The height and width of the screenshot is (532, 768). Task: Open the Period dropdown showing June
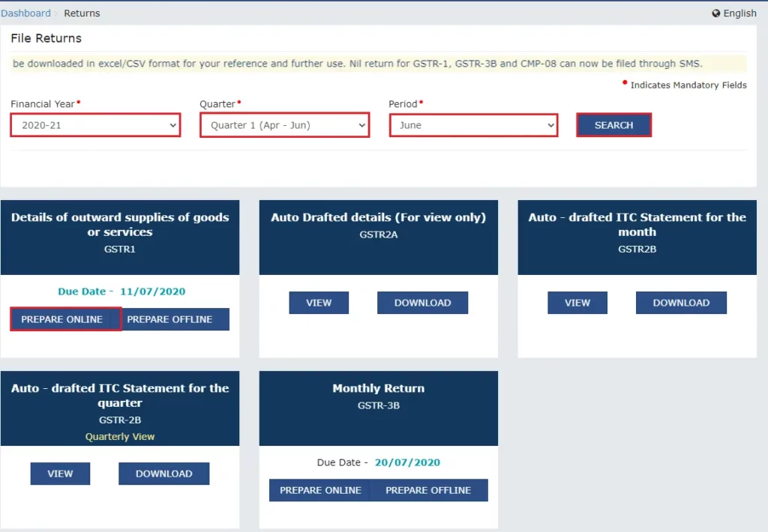coord(473,125)
